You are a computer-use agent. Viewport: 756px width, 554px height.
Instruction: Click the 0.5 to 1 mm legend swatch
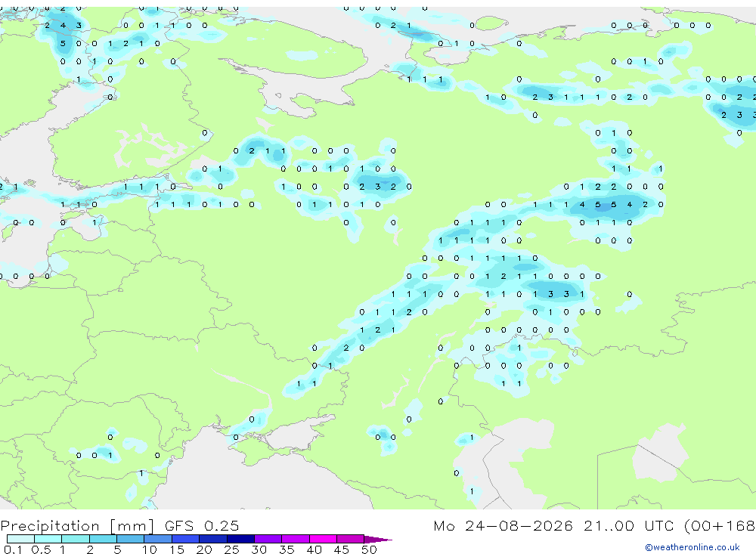(x=48, y=539)
